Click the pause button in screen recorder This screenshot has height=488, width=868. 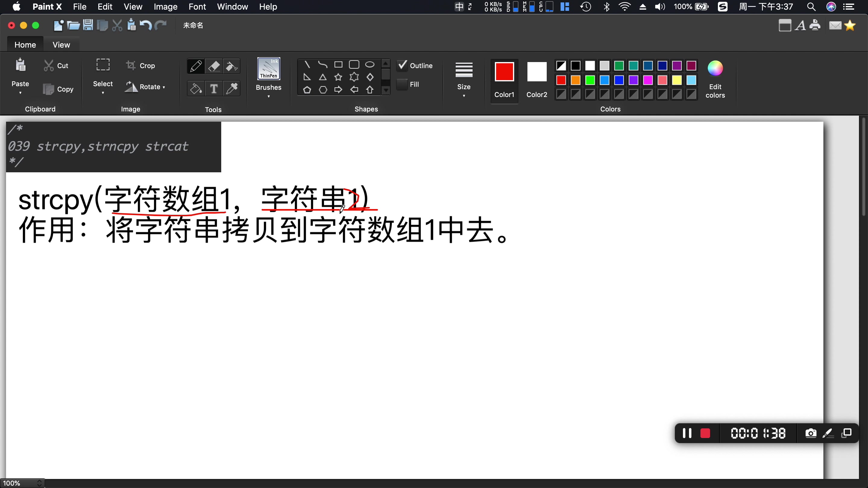687,433
